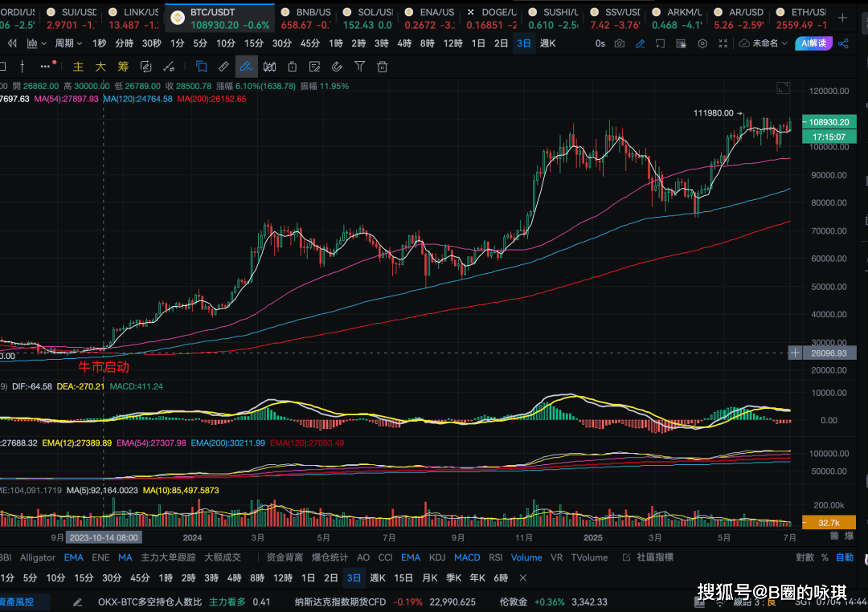Image resolution: width=868 pixels, height=612 pixels.
Task: Toggle the MACD indicator
Action: tap(466, 557)
